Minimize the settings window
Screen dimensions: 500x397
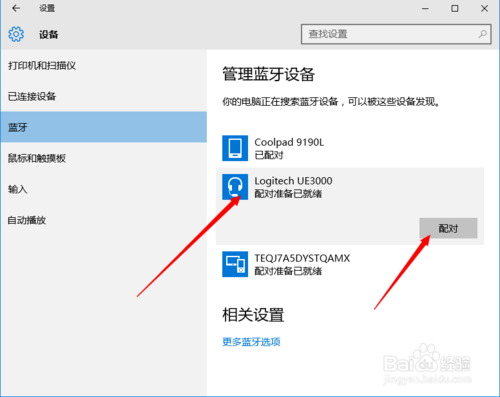(x=425, y=8)
